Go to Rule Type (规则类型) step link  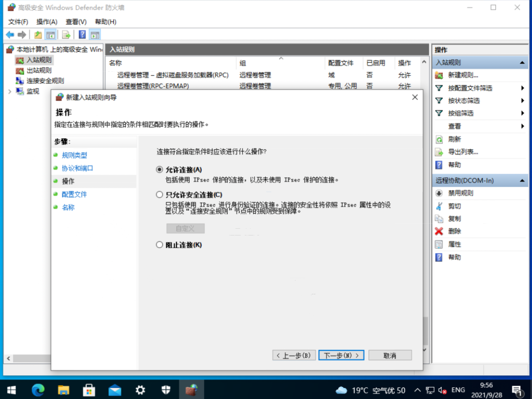click(x=74, y=155)
